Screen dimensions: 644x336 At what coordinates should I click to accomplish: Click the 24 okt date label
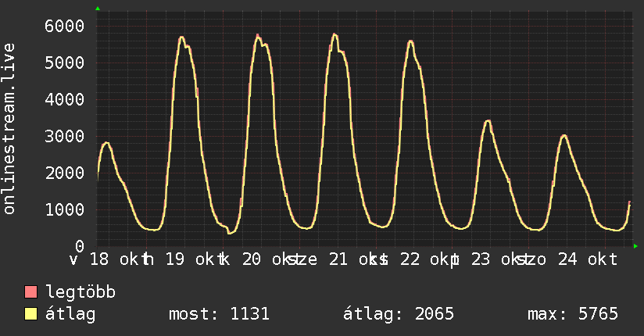point(588,259)
